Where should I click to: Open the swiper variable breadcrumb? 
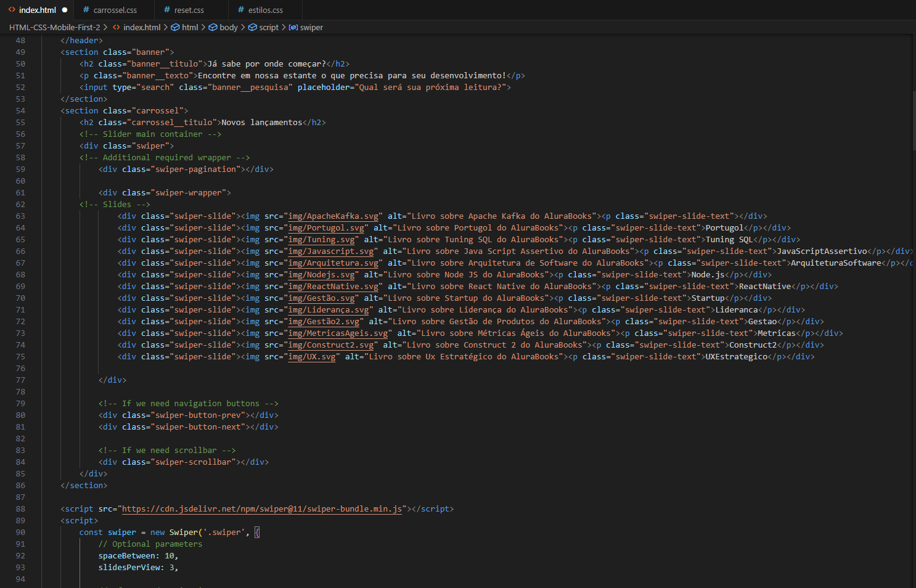311,27
